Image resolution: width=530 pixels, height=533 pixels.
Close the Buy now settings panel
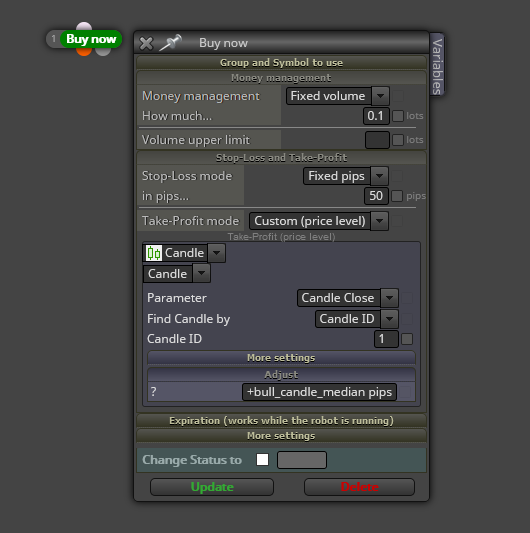pyautogui.click(x=146, y=44)
